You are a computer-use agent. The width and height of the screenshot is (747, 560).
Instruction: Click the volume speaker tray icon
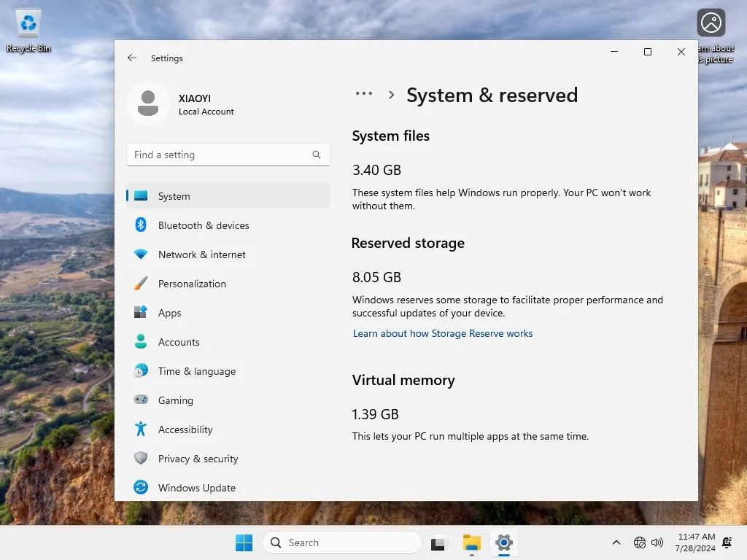click(x=657, y=542)
